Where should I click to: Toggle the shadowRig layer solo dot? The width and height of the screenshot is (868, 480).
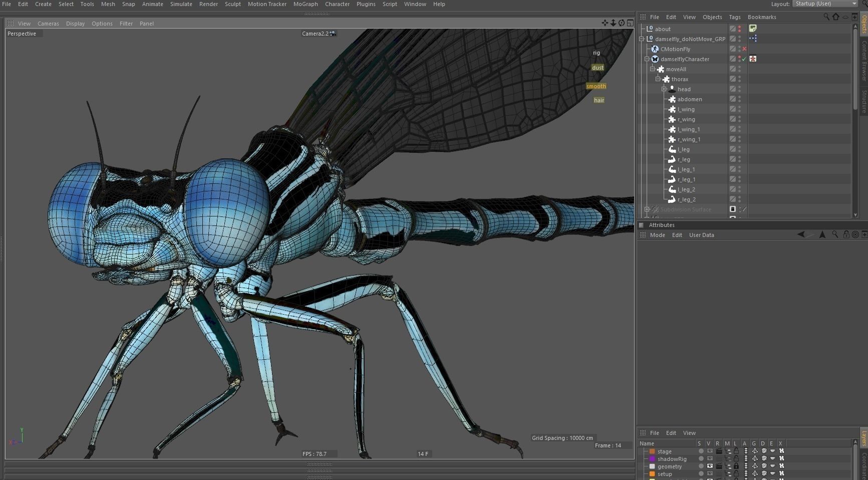(x=701, y=458)
